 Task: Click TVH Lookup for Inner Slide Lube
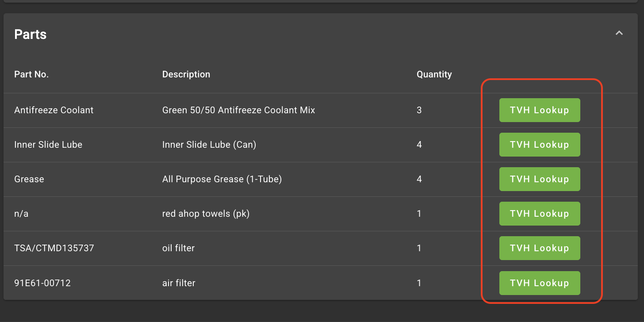(x=540, y=144)
